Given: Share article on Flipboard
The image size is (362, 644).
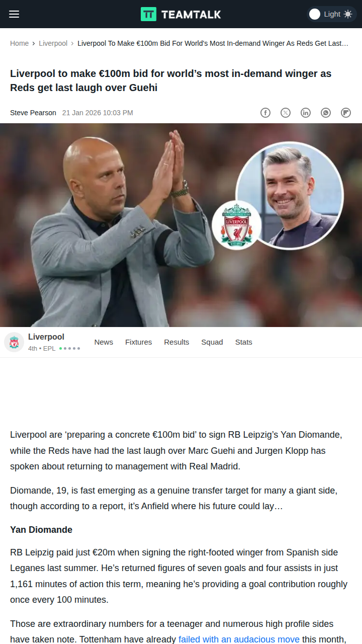Looking at the screenshot, I should [x=346, y=113].
